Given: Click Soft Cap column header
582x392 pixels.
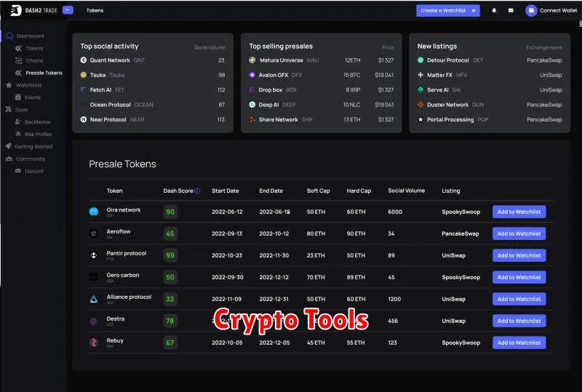Looking at the screenshot, I should coord(318,191).
